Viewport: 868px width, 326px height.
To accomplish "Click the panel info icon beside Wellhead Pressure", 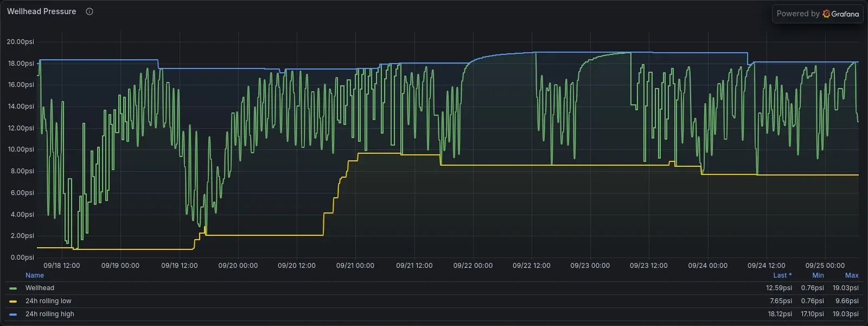I will point(90,11).
